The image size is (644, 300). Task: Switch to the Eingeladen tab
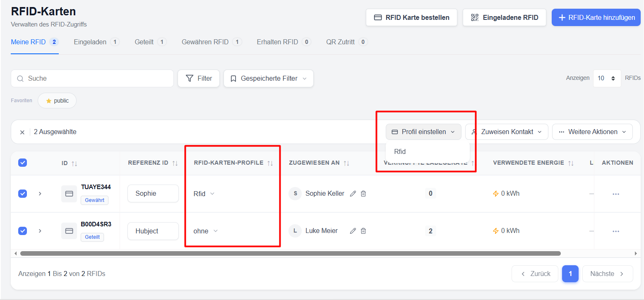pyautogui.click(x=96, y=42)
